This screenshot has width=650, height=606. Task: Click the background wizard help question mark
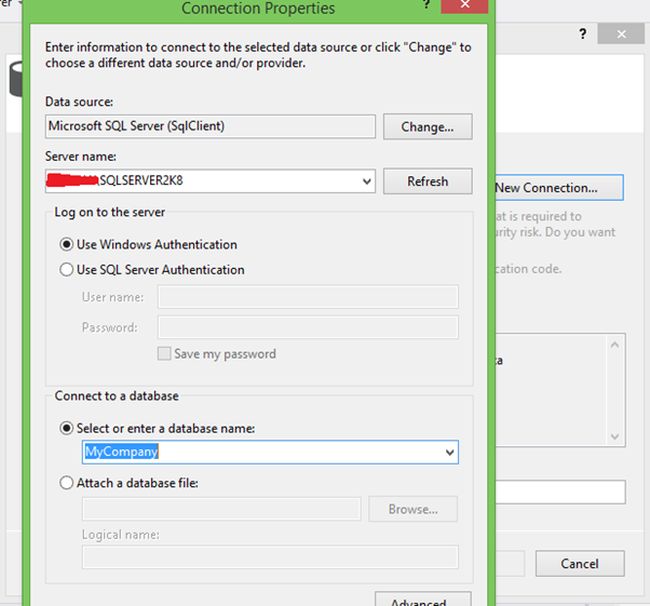pyautogui.click(x=583, y=34)
